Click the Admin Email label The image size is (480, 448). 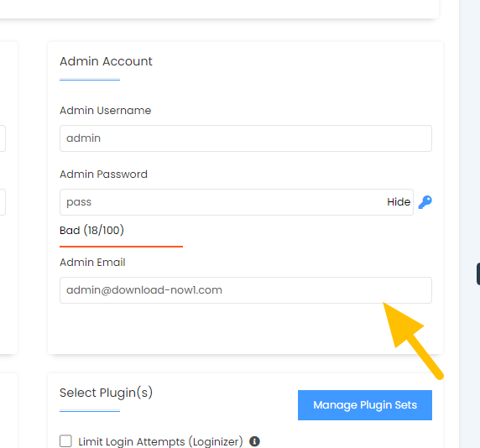pyautogui.click(x=92, y=263)
